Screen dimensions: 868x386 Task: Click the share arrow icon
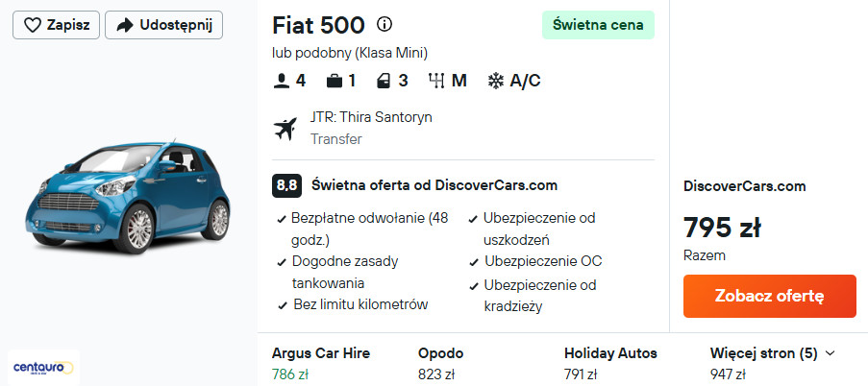125,25
